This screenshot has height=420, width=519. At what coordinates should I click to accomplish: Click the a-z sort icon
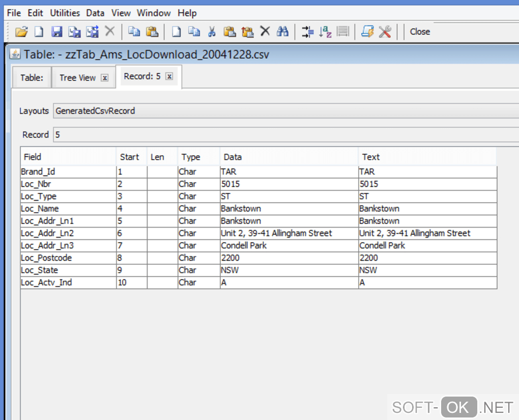[x=325, y=32]
